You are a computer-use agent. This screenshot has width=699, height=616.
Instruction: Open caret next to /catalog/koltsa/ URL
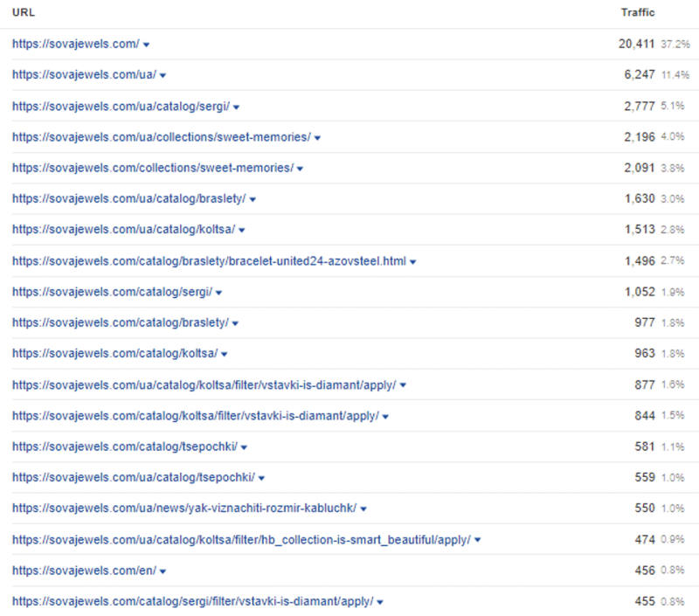click(225, 355)
